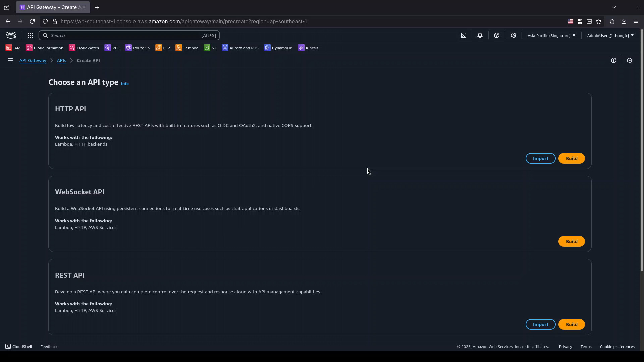Open the info panel icon

pos(614,61)
